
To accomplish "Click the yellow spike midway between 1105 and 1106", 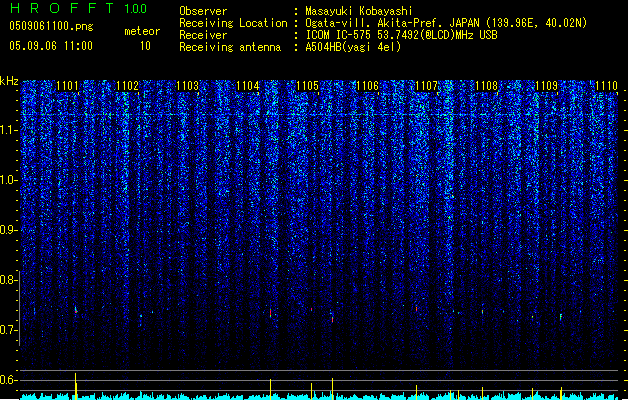I will click(x=333, y=388).
